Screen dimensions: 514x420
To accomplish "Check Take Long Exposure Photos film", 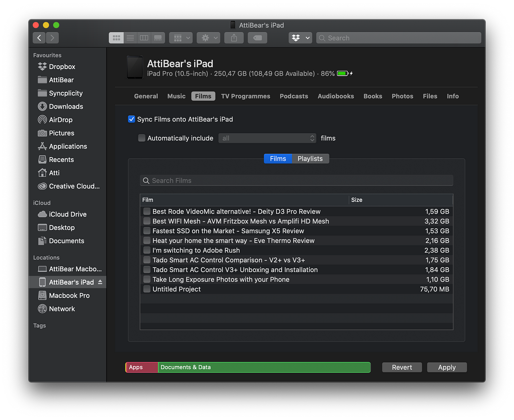I will [x=147, y=279].
